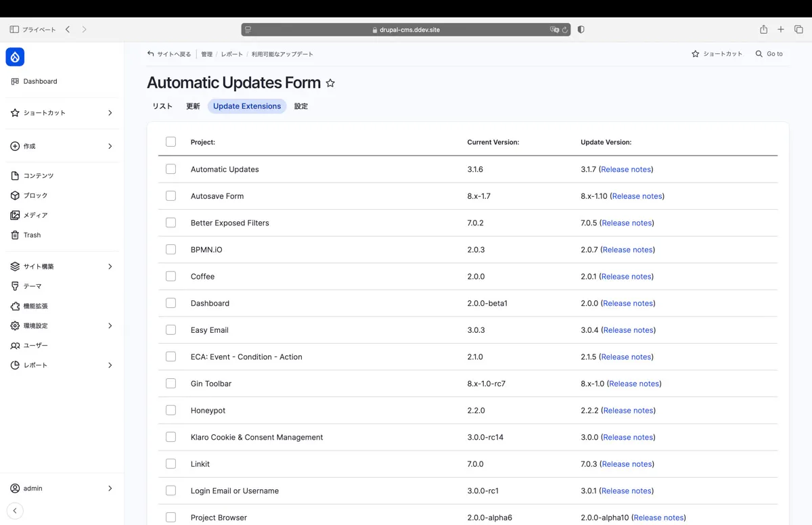Check the Dashboard project row checkbox
Image resolution: width=812 pixels, height=525 pixels.
click(171, 303)
